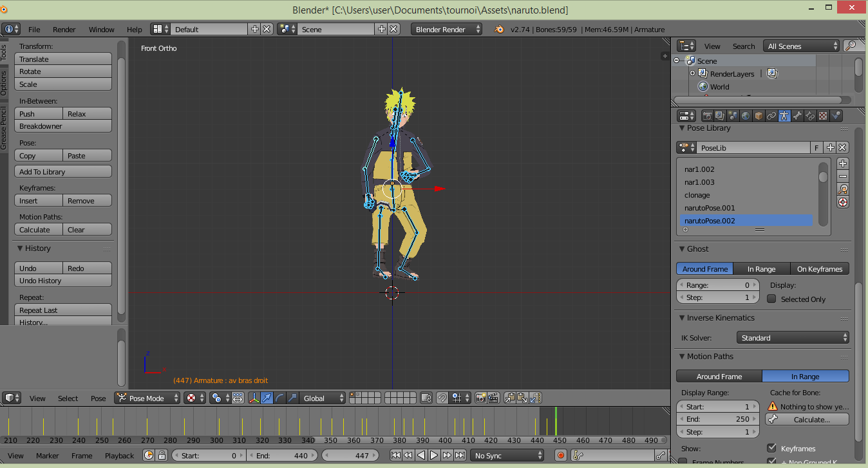Open the Pose menu in 3D header
868x468 pixels.
point(98,398)
